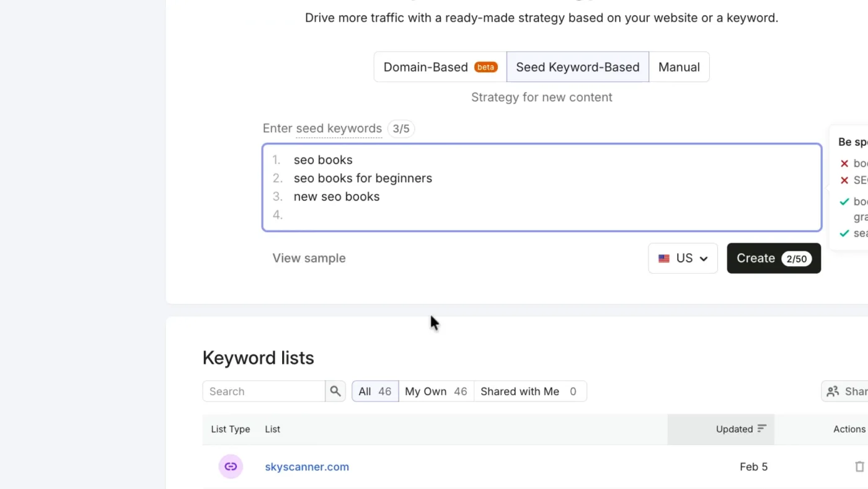Click the search magnifier icon in Keyword lists
The width and height of the screenshot is (868, 489).
335,392
